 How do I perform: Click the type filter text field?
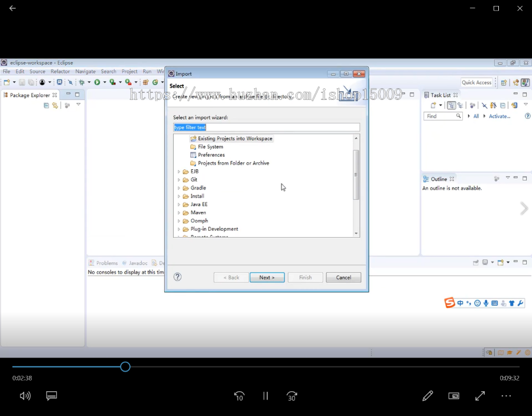point(266,127)
